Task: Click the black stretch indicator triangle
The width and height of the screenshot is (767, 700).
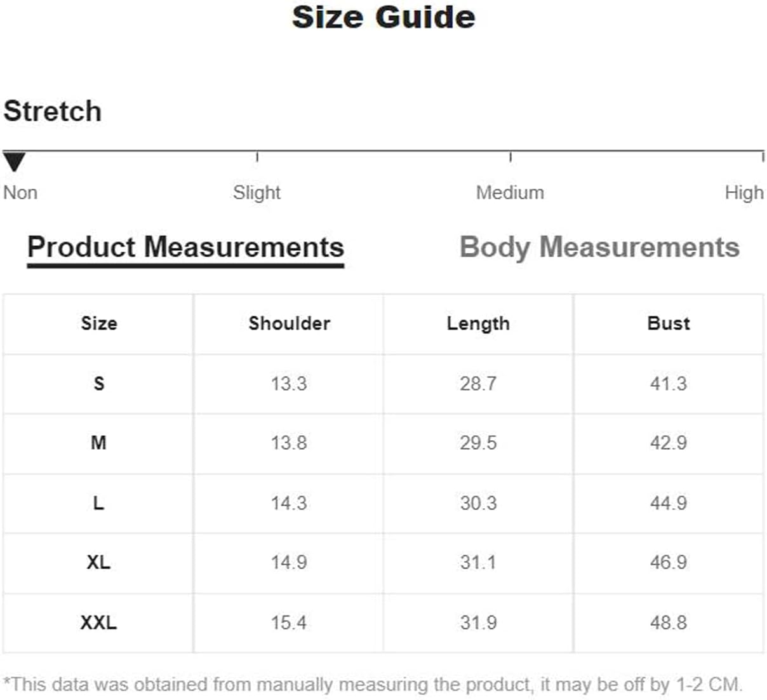Action: 14,162
